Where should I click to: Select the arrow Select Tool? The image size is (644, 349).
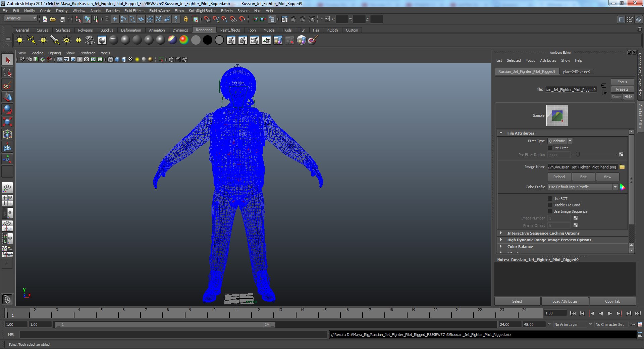7,60
